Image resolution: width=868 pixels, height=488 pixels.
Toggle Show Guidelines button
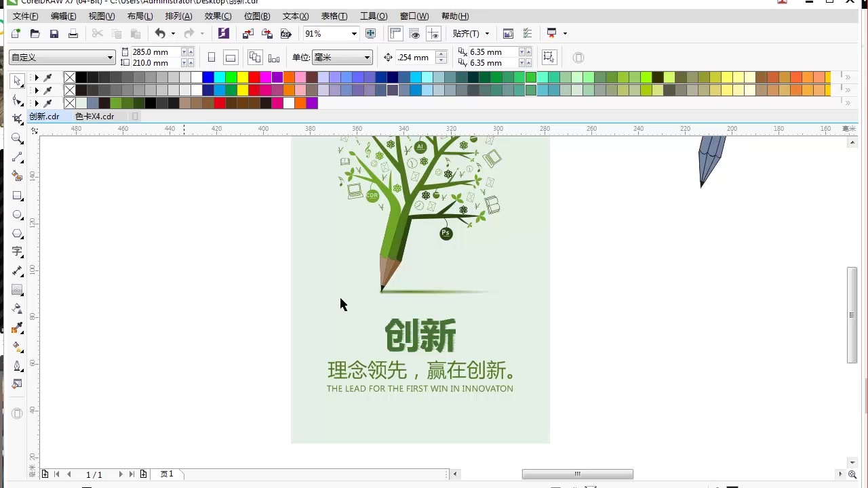point(434,33)
